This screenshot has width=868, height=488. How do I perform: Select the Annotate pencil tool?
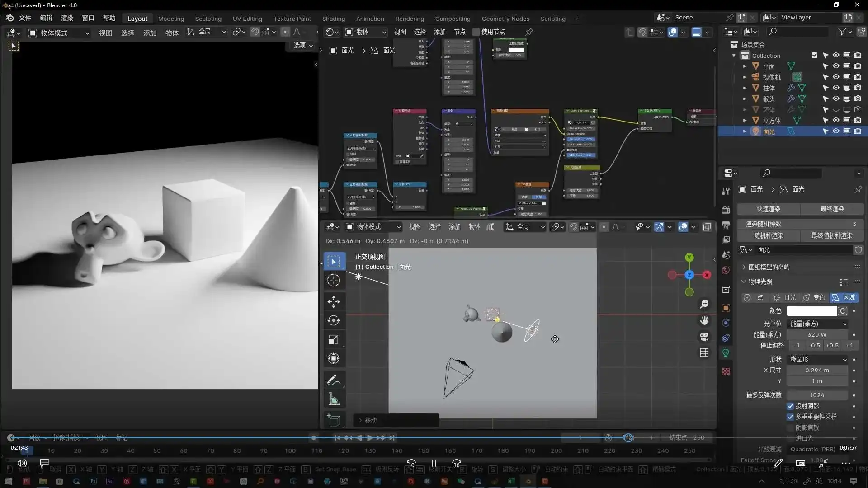334,380
